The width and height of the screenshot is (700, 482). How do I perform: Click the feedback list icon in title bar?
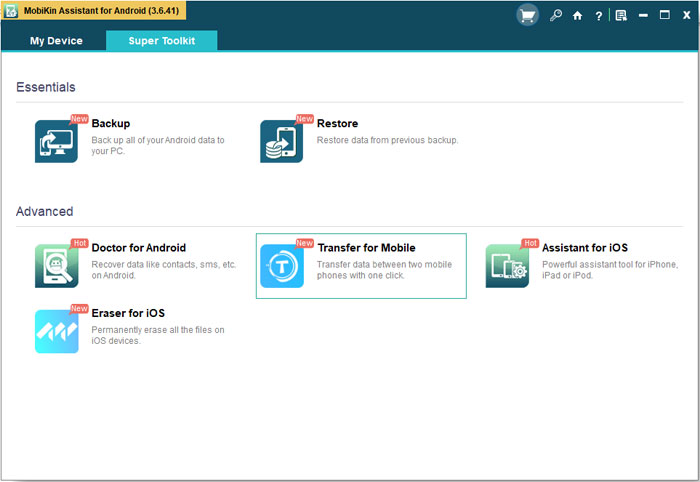[621, 16]
